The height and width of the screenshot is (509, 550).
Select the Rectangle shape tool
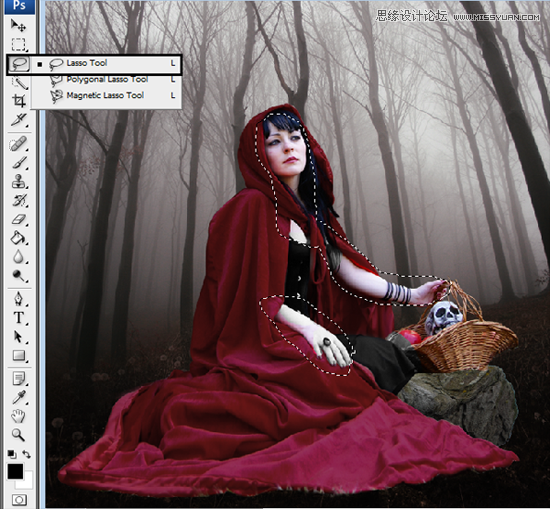[x=19, y=355]
